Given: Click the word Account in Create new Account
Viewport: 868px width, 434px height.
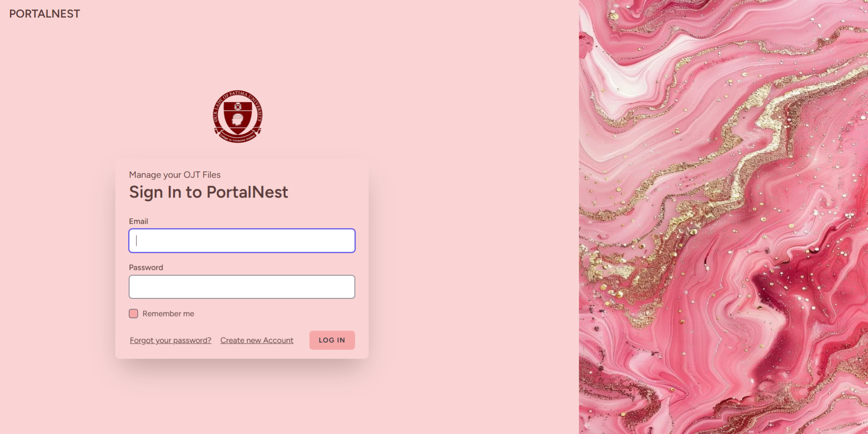Looking at the screenshot, I should 278,340.
